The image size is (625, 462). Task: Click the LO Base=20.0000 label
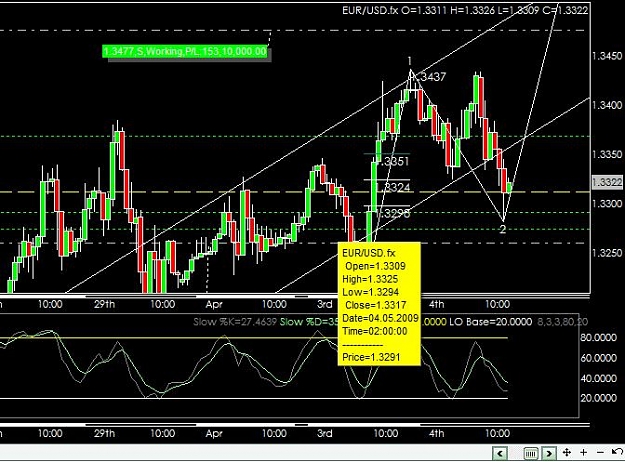(x=491, y=322)
